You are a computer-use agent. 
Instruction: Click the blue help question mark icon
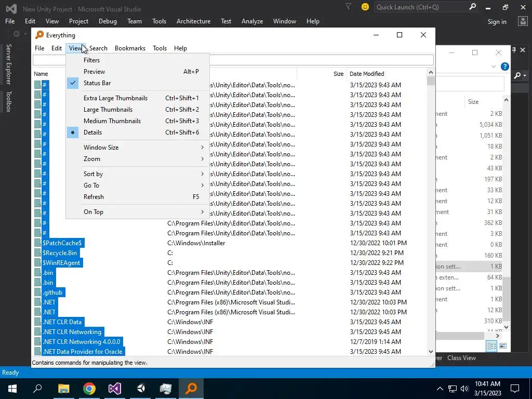pos(505,66)
